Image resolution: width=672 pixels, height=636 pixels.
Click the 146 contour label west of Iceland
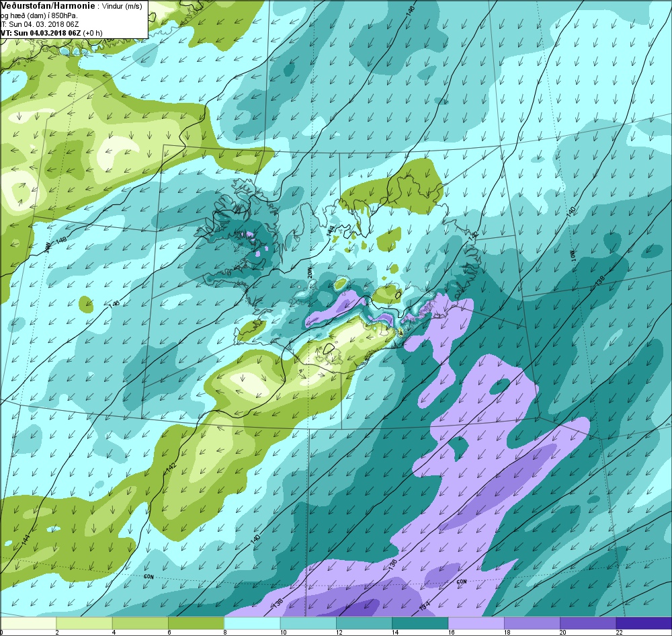114,305
